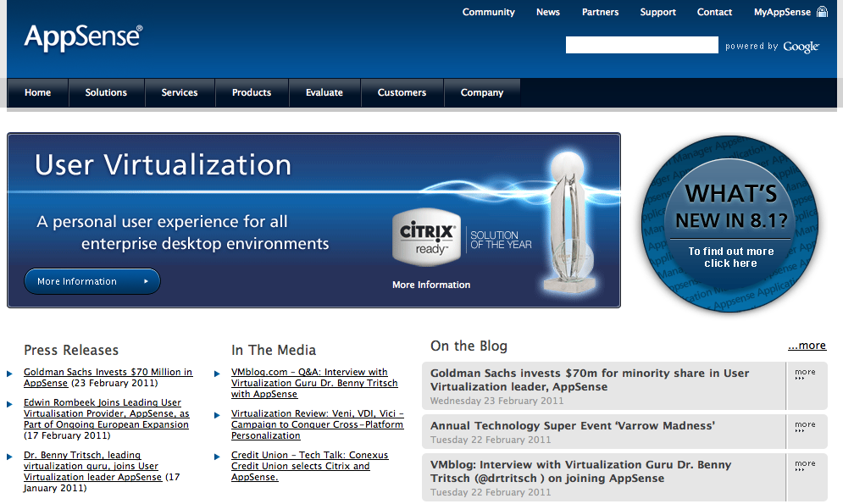Viewport: 843px width, 504px height.
Task: Open Credit Union Tech Talk Conexus link
Action: pos(309,466)
